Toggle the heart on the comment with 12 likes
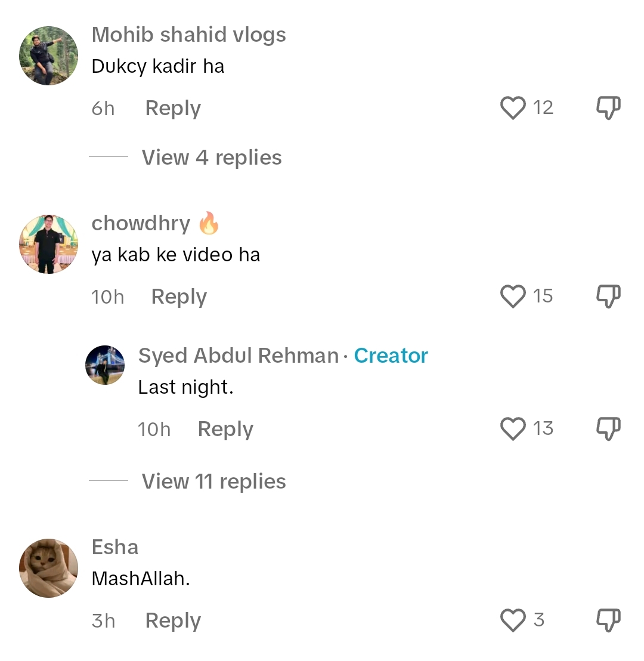The height and width of the screenshot is (661, 644). [x=512, y=108]
